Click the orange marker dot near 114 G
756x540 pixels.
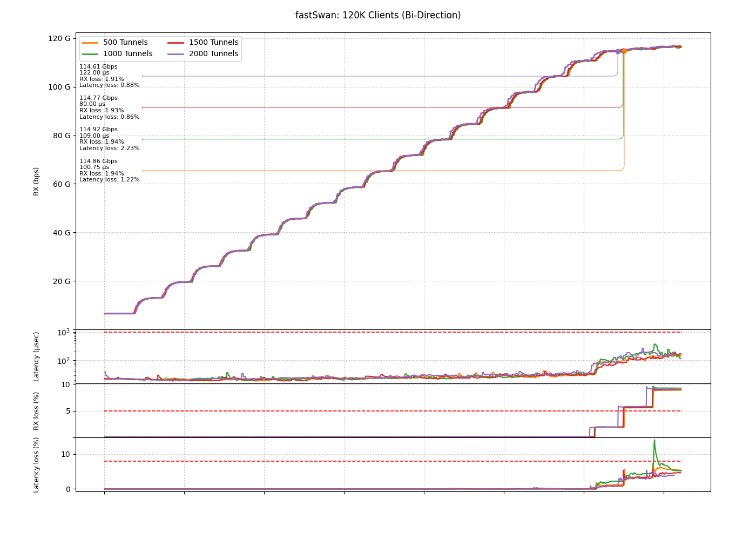coord(624,51)
